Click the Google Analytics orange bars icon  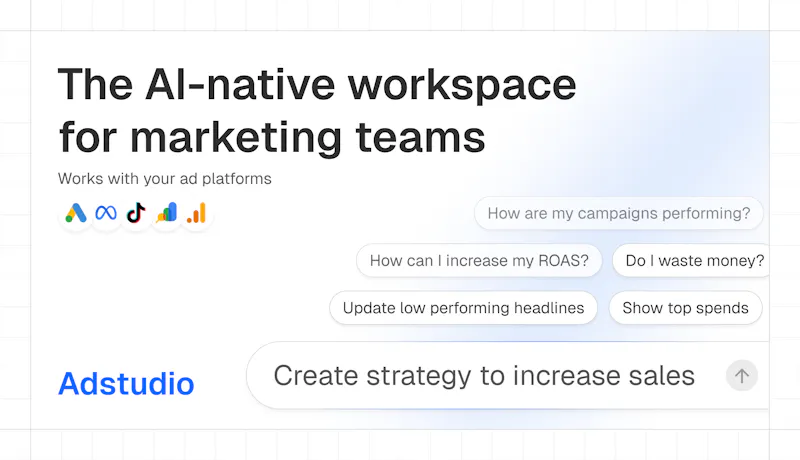pyautogui.click(x=196, y=213)
